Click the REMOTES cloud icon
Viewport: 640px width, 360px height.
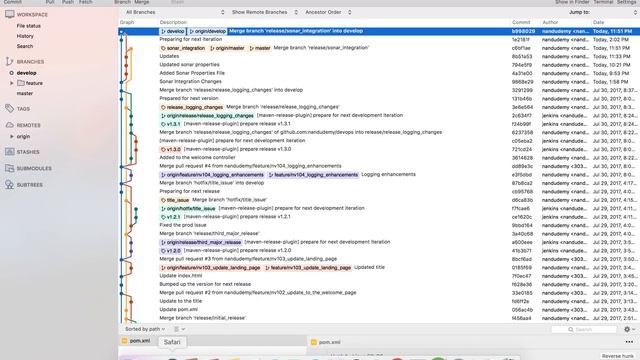pyautogui.click(x=9, y=125)
